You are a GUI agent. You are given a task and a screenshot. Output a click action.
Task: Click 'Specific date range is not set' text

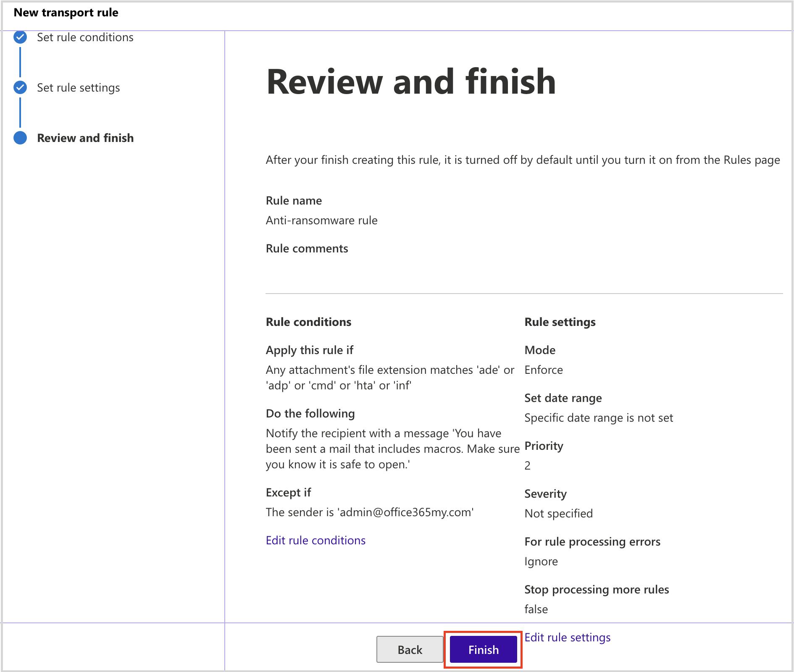tap(598, 418)
